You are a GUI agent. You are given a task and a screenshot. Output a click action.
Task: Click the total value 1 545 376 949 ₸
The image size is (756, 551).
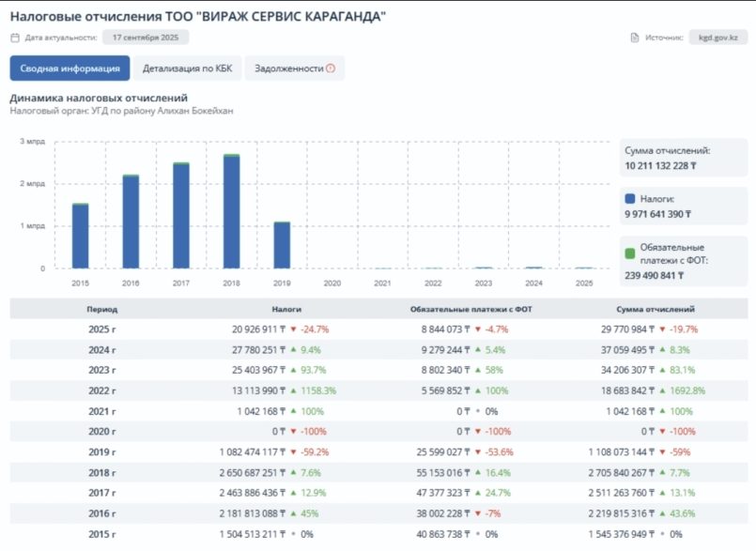[x=622, y=534]
